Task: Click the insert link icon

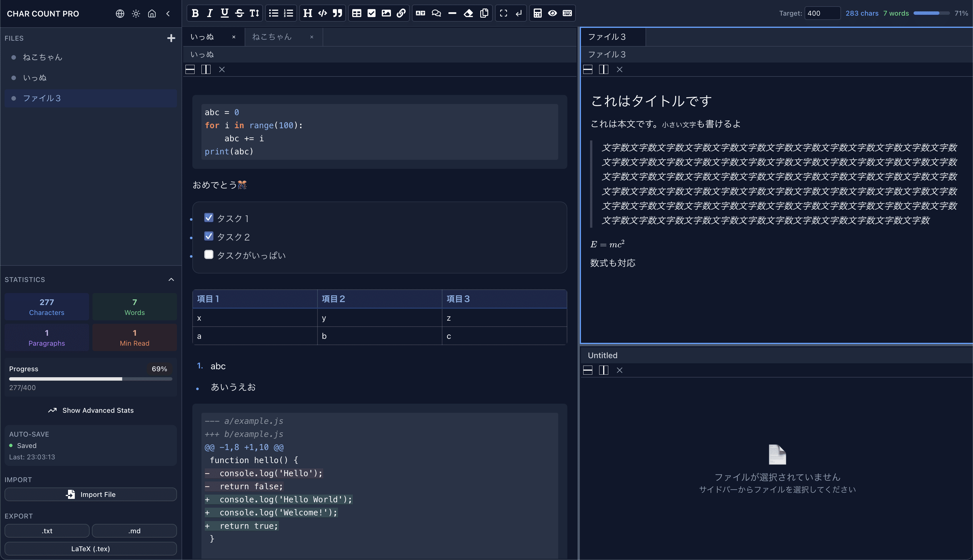Action: [401, 13]
